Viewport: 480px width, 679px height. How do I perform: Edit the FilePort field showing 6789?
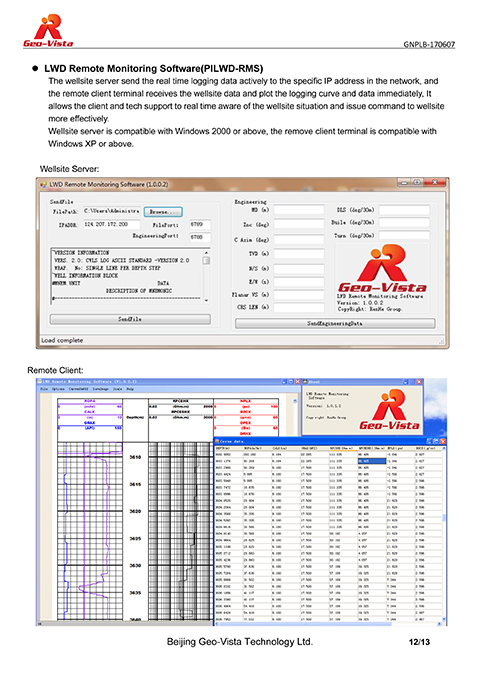tap(200, 224)
